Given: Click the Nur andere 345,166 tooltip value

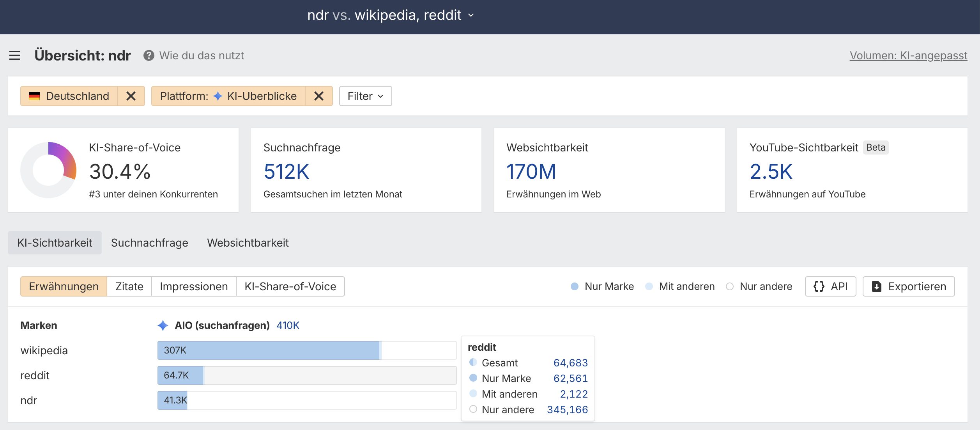Looking at the screenshot, I should pos(567,410).
